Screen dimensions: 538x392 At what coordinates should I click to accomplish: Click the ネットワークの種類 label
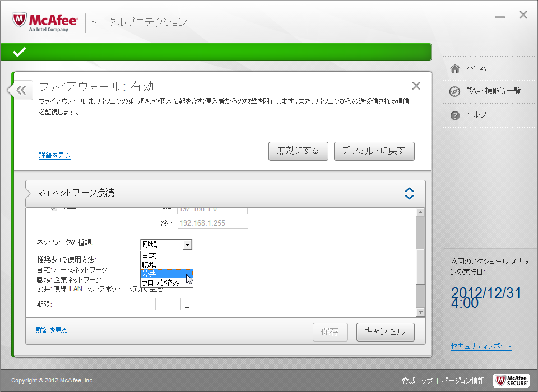click(x=65, y=242)
